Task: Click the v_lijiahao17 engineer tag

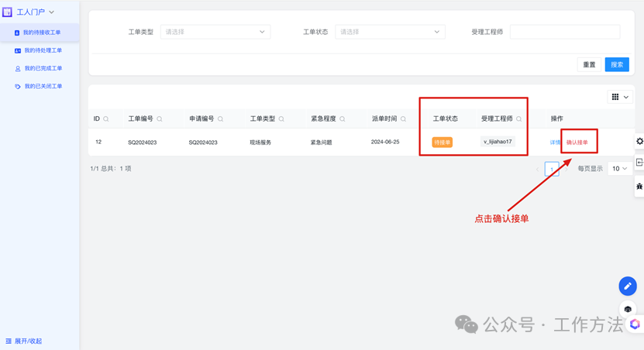Action: [x=498, y=142]
